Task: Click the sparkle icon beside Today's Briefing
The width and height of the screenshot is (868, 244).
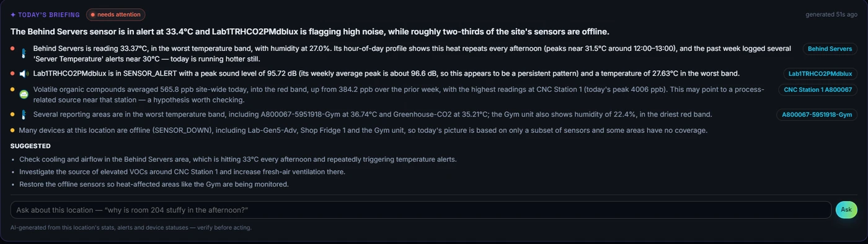Action: pos(13,15)
